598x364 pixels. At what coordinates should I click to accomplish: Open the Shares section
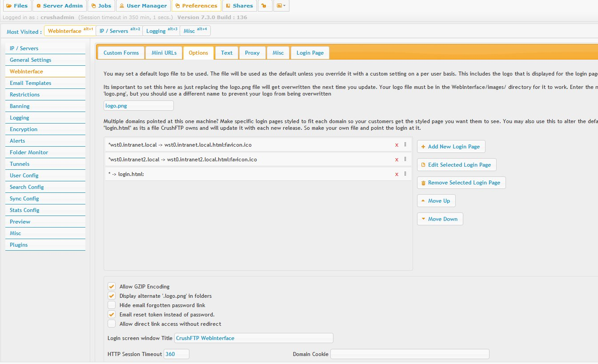pos(239,6)
